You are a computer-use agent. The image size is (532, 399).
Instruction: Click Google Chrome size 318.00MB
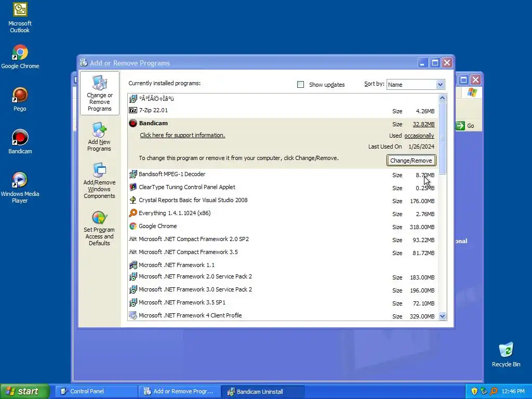click(422, 227)
